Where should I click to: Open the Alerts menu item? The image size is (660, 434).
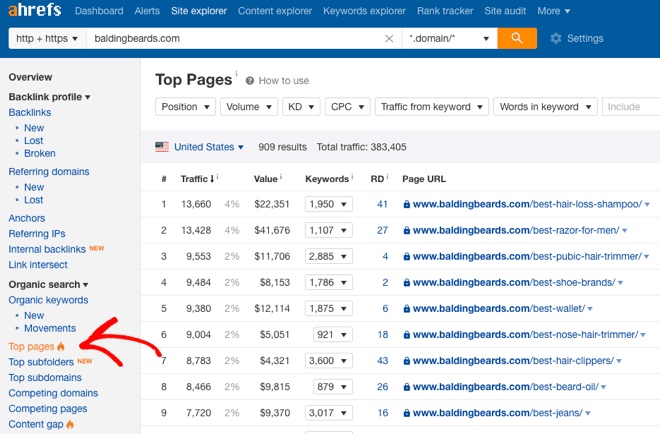click(x=147, y=11)
